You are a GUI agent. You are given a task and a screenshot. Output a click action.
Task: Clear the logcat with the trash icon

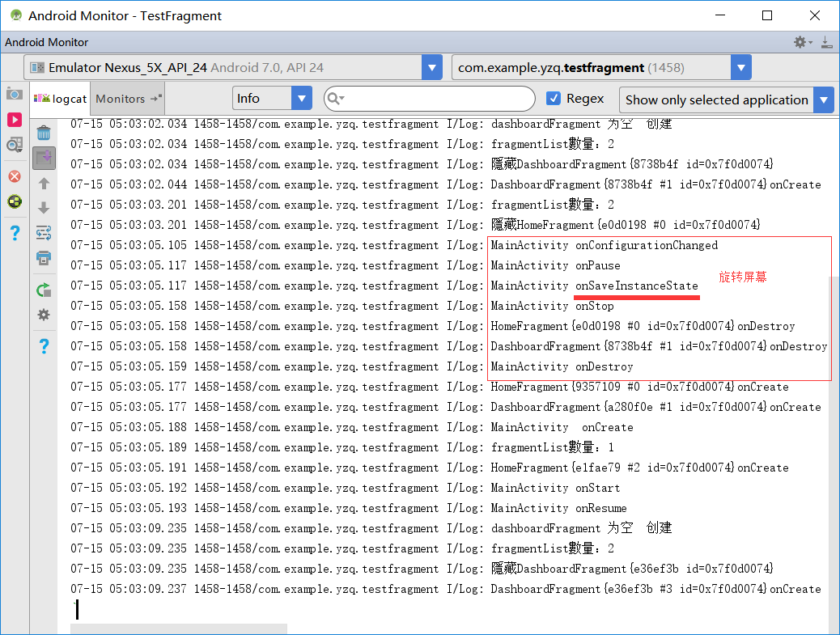point(45,133)
